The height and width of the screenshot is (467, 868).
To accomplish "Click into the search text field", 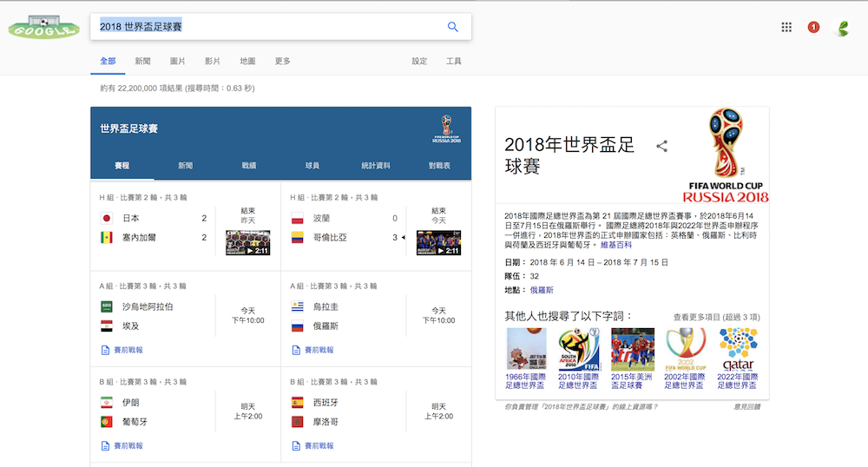I will (268, 27).
